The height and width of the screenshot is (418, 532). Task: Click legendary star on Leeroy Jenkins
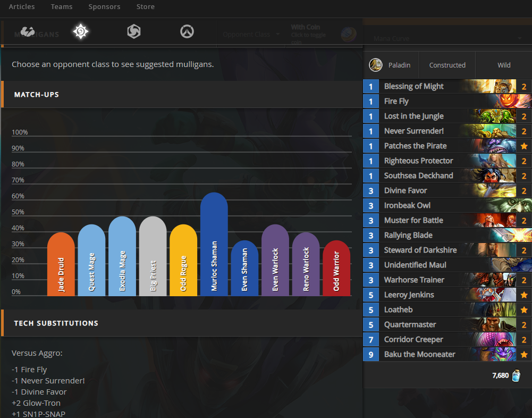point(524,295)
